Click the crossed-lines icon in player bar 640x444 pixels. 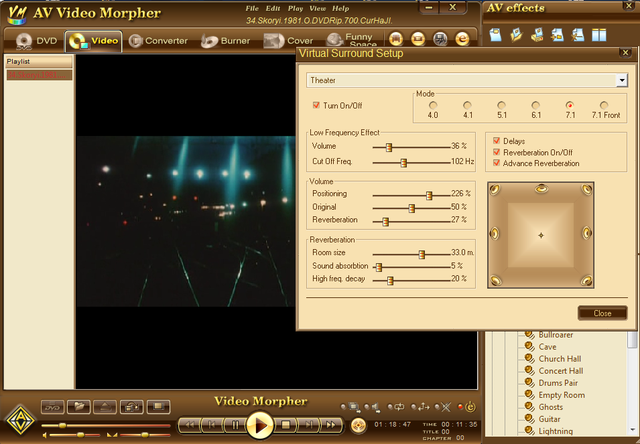click(x=446, y=407)
